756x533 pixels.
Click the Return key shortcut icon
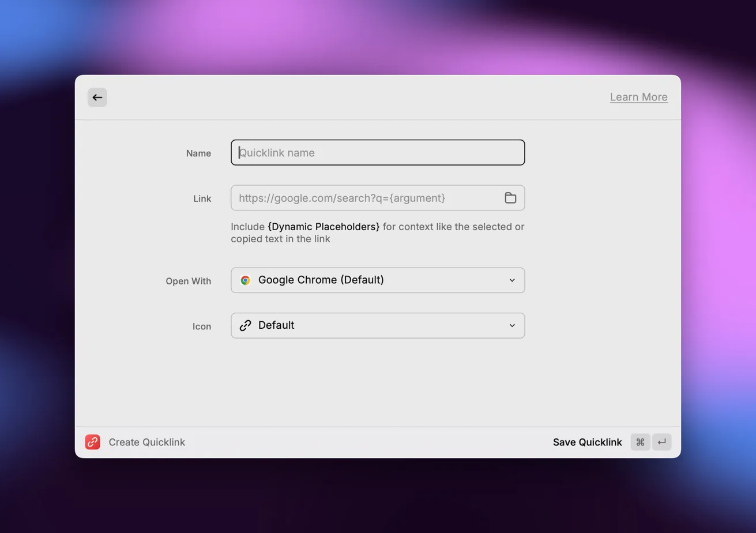[x=662, y=442]
